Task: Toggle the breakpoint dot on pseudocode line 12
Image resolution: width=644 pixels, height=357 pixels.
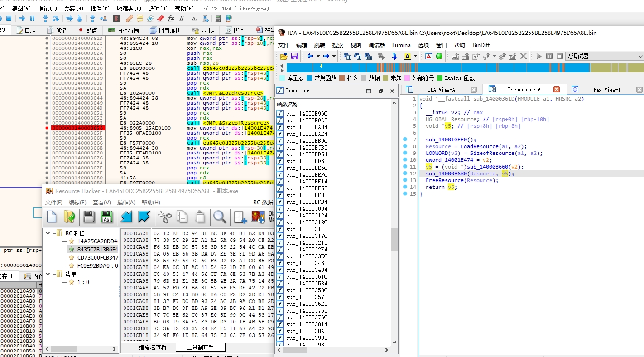Action: click(405, 174)
